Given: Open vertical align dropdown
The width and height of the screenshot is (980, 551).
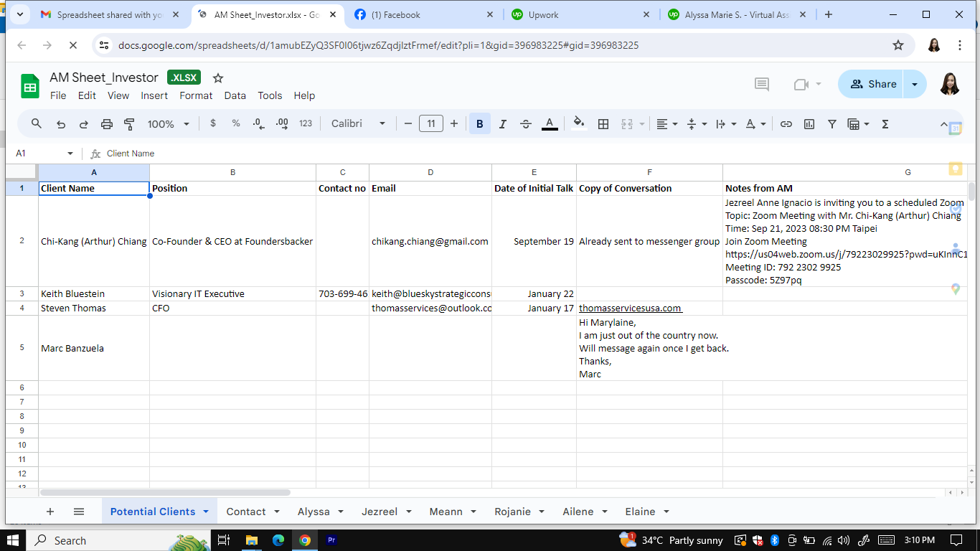Looking at the screenshot, I should point(697,124).
